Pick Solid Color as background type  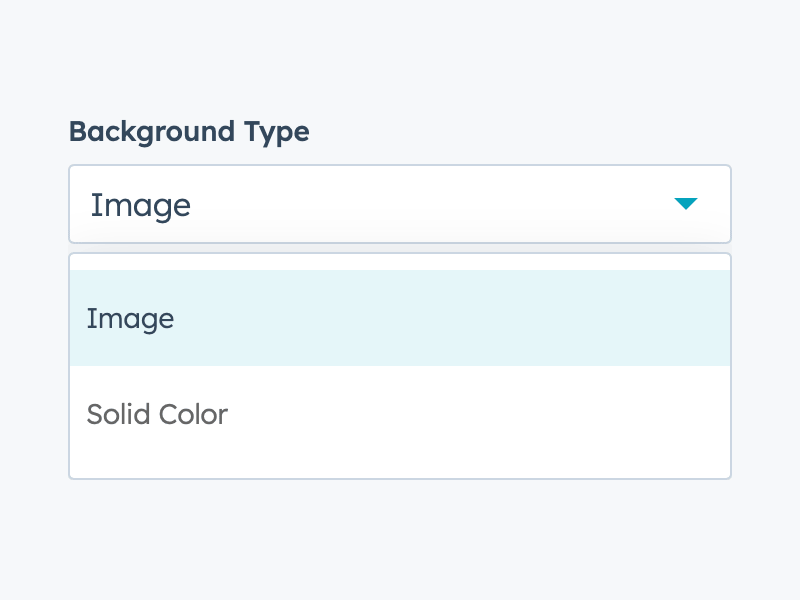click(x=400, y=414)
